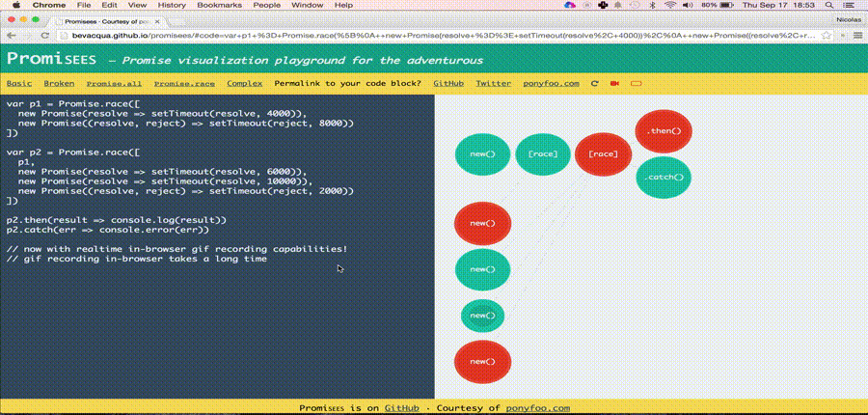The image size is (868, 415).
Task: Start GIF recording with red camera icon
Action: coord(615,84)
